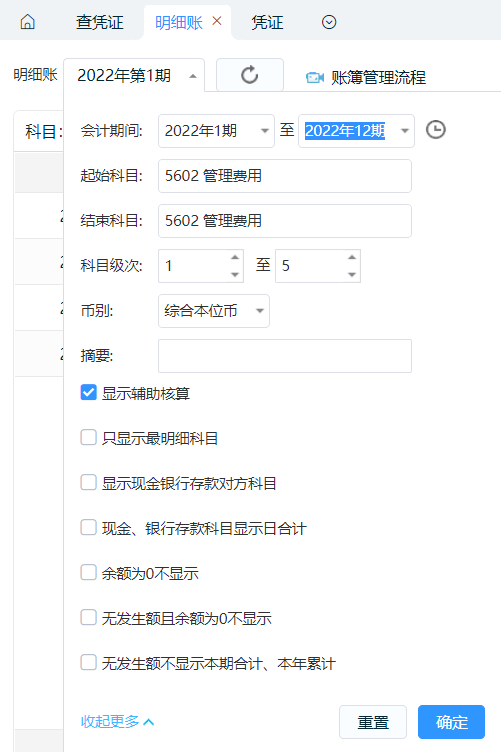Switch to the 查凭证 tab
The height and width of the screenshot is (752, 501).
[100, 22]
